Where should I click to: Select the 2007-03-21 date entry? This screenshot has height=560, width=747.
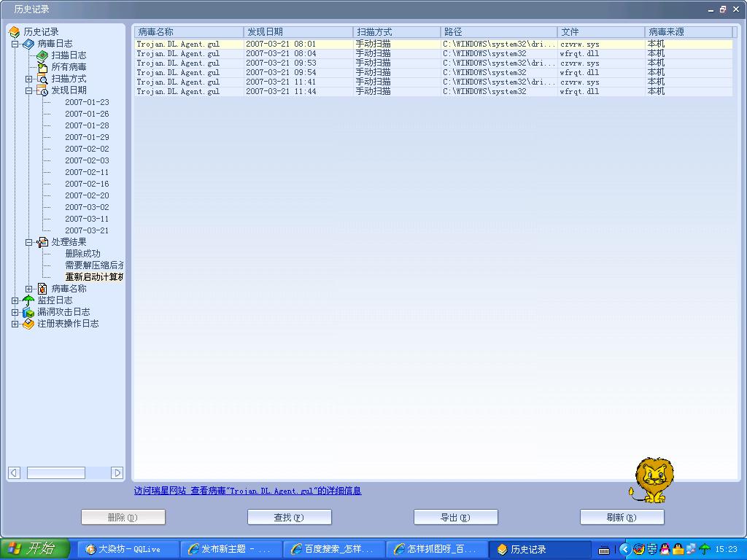87,230
